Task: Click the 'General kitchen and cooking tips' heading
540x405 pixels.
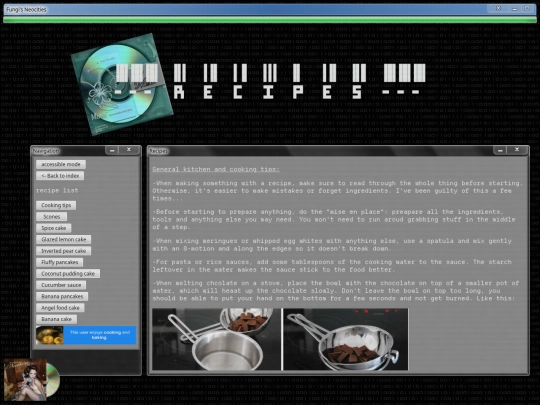Action: [216, 169]
